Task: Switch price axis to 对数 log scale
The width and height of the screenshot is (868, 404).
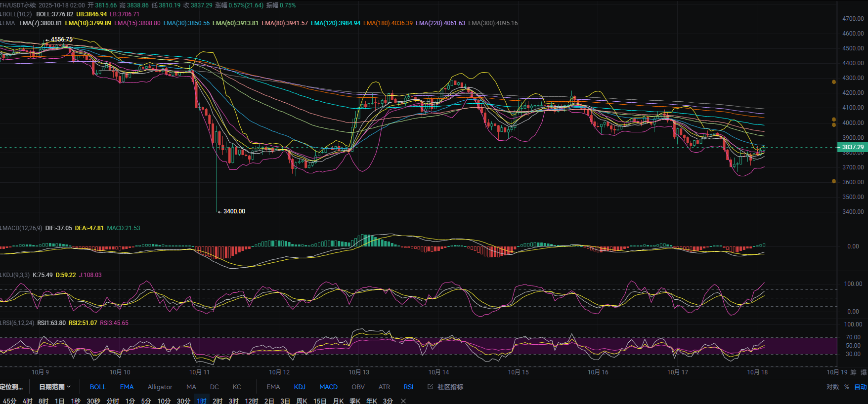Action: point(832,387)
